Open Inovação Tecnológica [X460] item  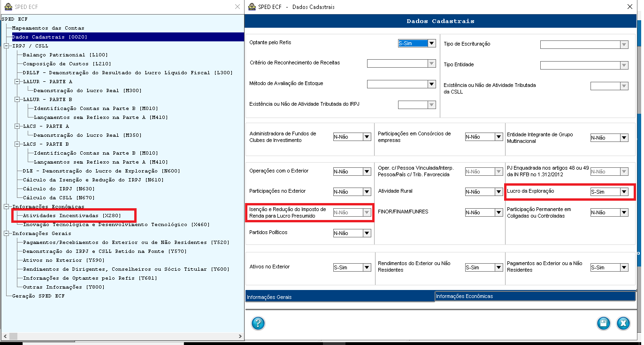click(116, 225)
